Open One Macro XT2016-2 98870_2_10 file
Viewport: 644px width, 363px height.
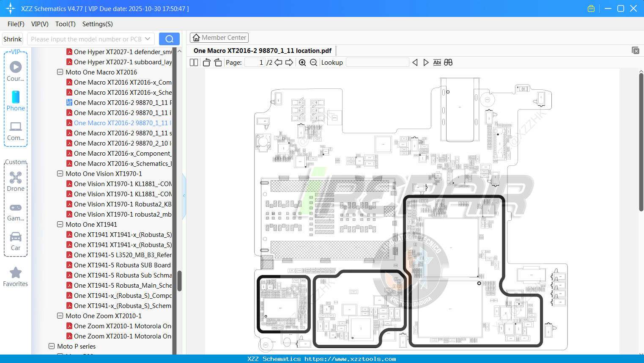119,143
